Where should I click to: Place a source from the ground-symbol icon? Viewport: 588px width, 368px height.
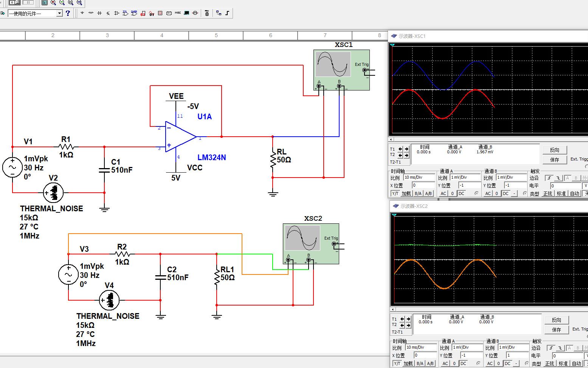click(82, 13)
